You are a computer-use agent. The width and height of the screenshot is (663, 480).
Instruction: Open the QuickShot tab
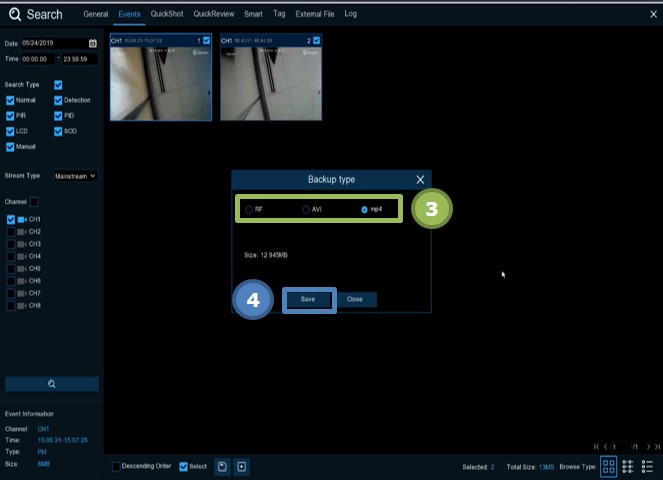point(165,14)
